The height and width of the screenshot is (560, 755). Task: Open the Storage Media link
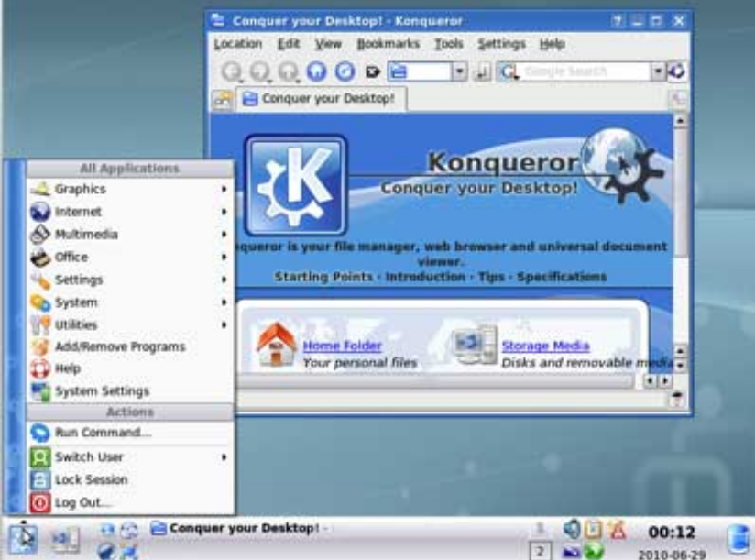545,346
